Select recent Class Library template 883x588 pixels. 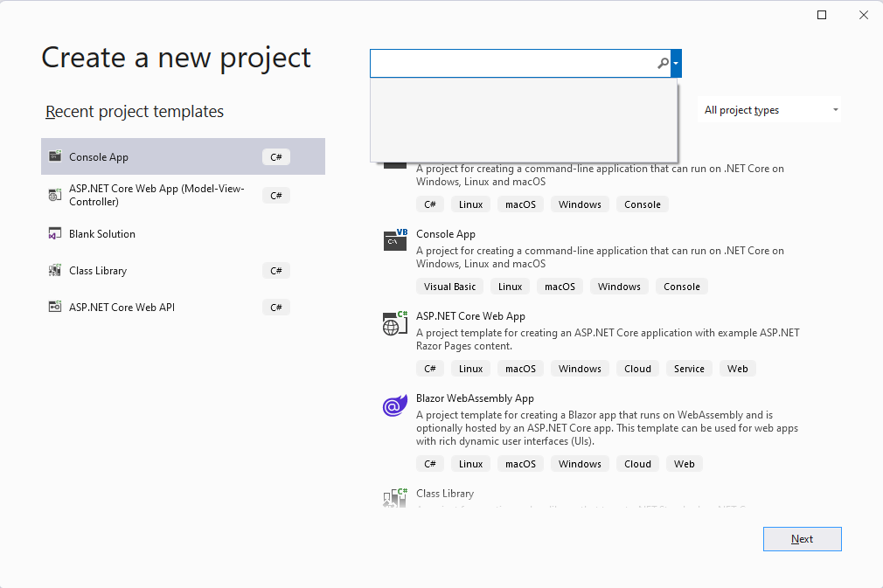183,271
